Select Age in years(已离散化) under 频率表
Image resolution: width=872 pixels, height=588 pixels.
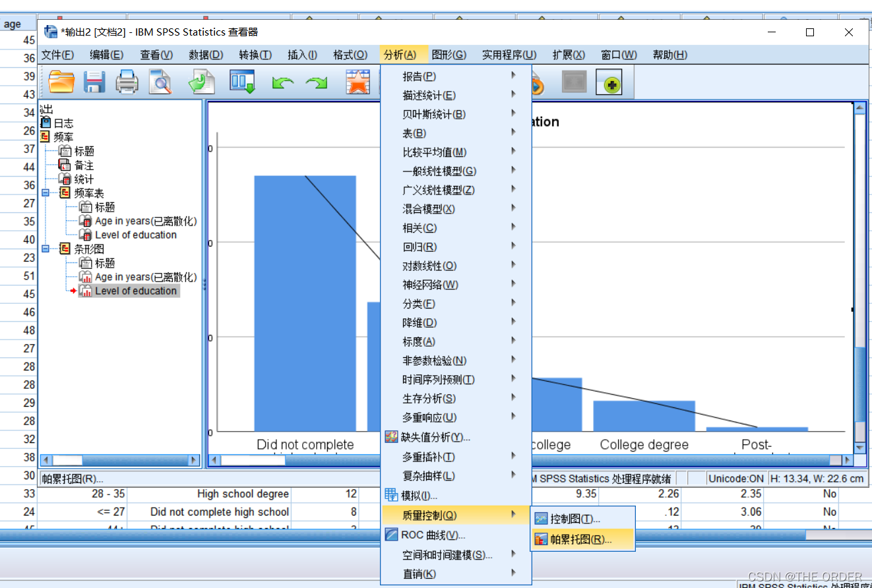point(146,221)
